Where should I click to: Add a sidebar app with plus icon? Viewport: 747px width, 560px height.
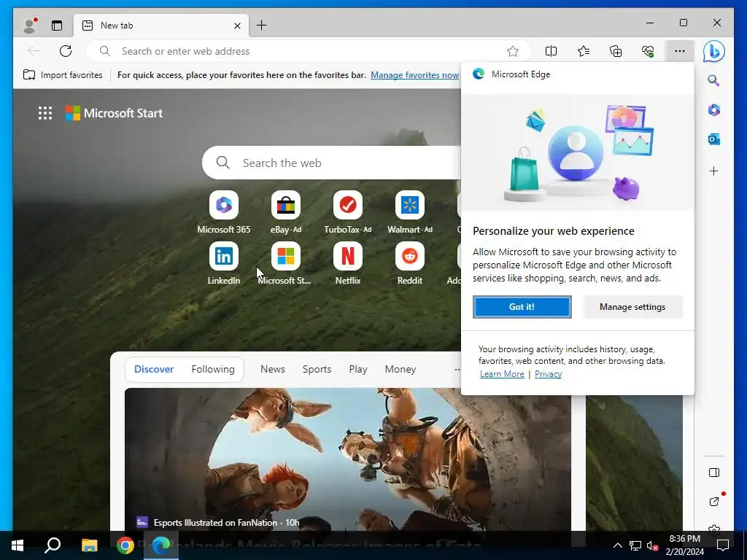pyautogui.click(x=713, y=171)
